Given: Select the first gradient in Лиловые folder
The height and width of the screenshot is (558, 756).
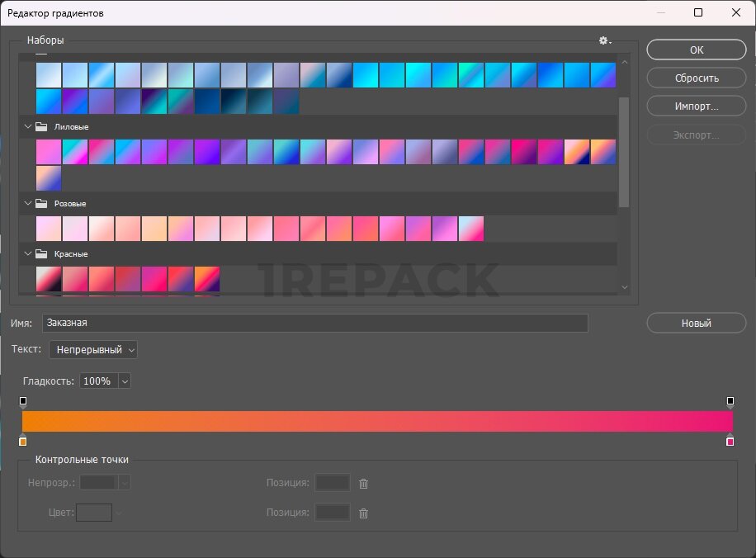Looking at the screenshot, I should point(49,152).
